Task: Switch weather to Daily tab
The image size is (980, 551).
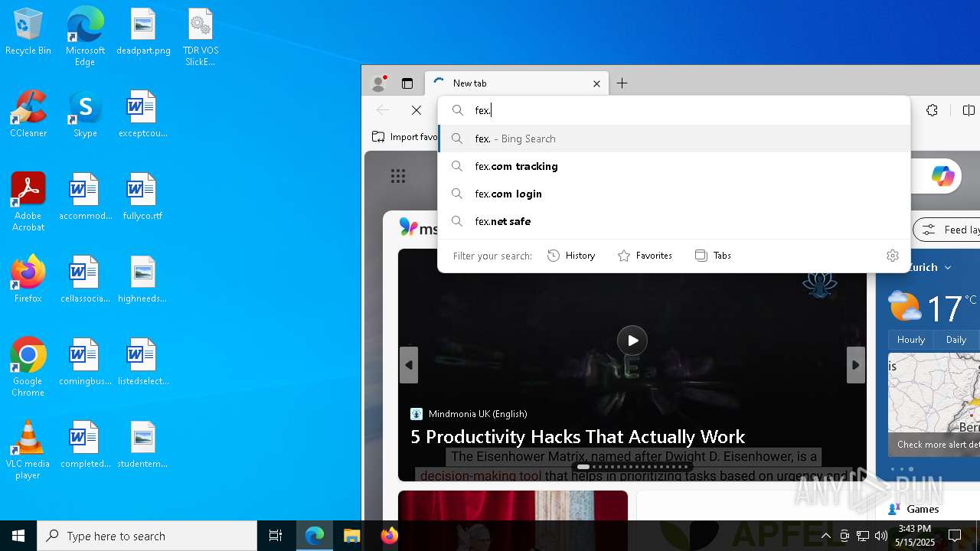Action: pos(956,339)
